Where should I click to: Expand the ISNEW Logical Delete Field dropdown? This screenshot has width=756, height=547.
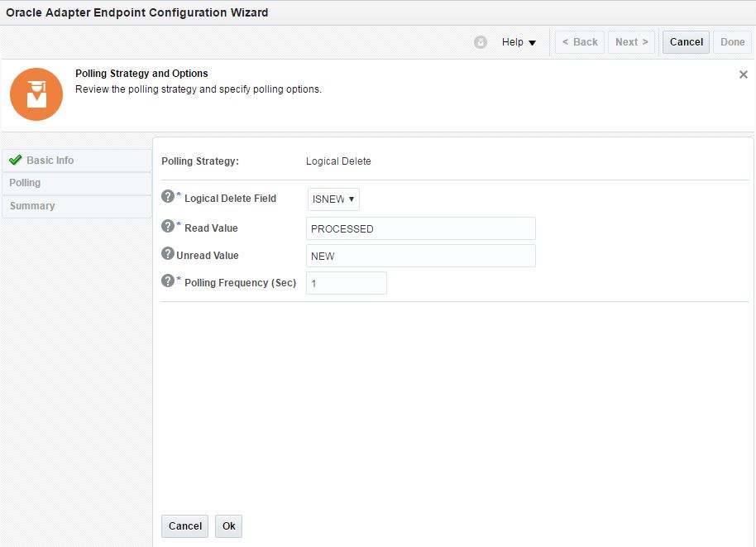tap(333, 199)
